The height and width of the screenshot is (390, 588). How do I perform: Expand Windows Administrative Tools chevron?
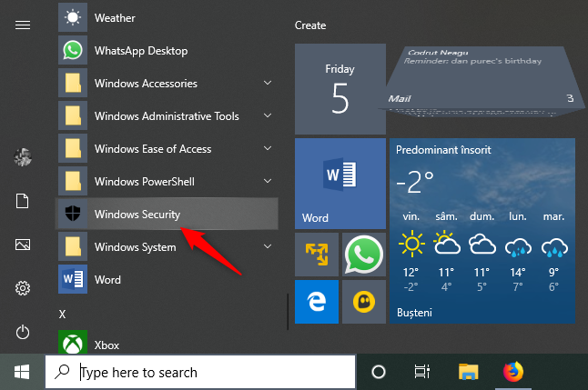click(x=268, y=115)
